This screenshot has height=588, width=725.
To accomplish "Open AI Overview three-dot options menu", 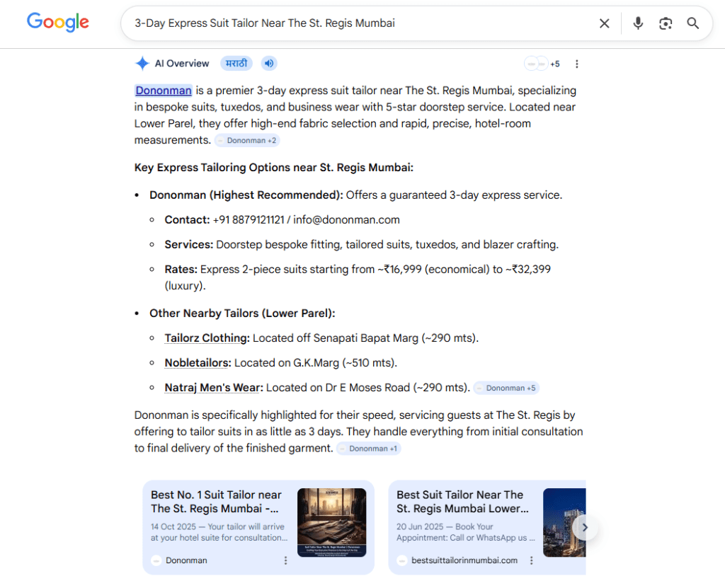I will pyautogui.click(x=576, y=64).
